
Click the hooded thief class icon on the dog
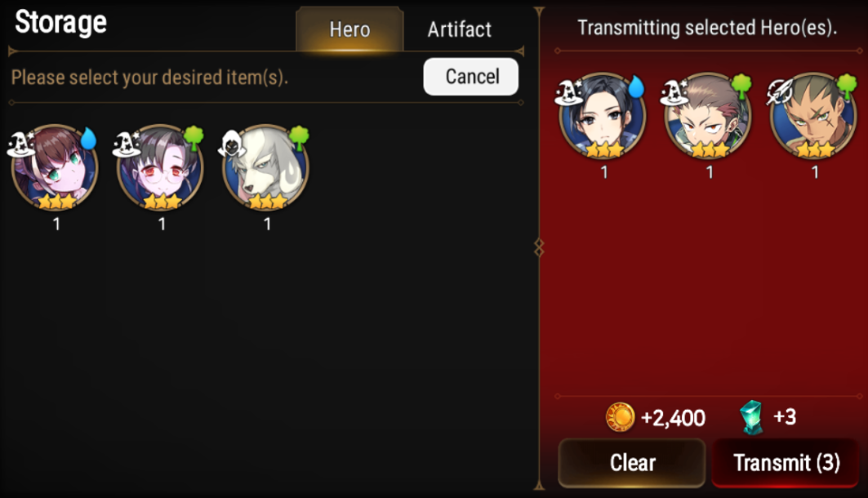231,144
